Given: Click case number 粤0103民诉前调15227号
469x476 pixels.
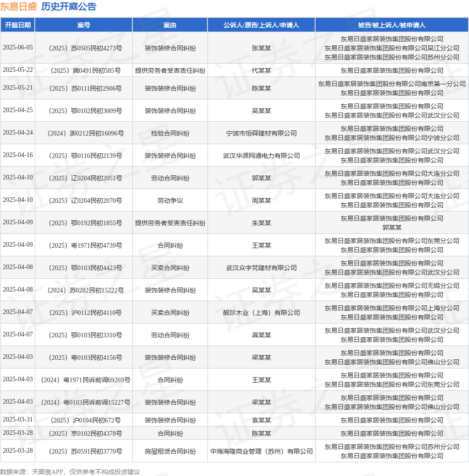Looking at the screenshot, I should pos(85,402).
